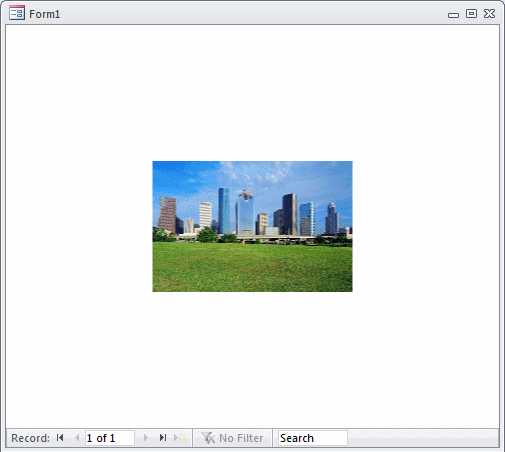The width and height of the screenshot is (505, 452).
Task: Click the Form1 form icon in title bar
Action: click(17, 13)
